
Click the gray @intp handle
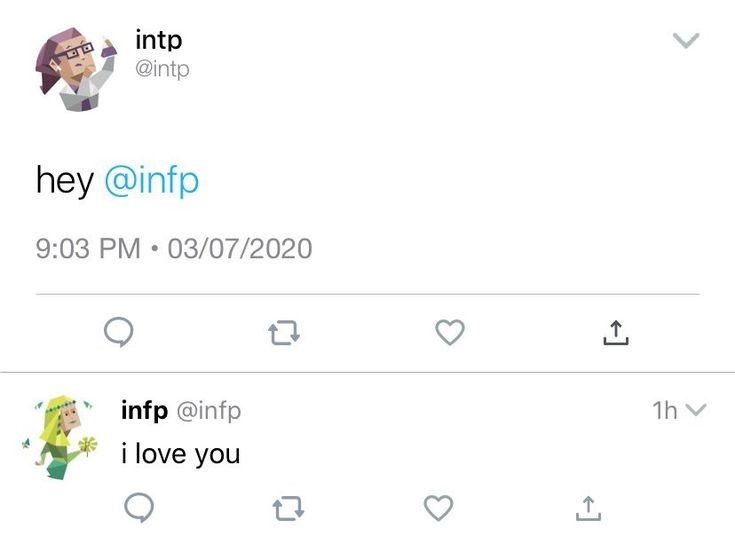pyautogui.click(x=162, y=69)
